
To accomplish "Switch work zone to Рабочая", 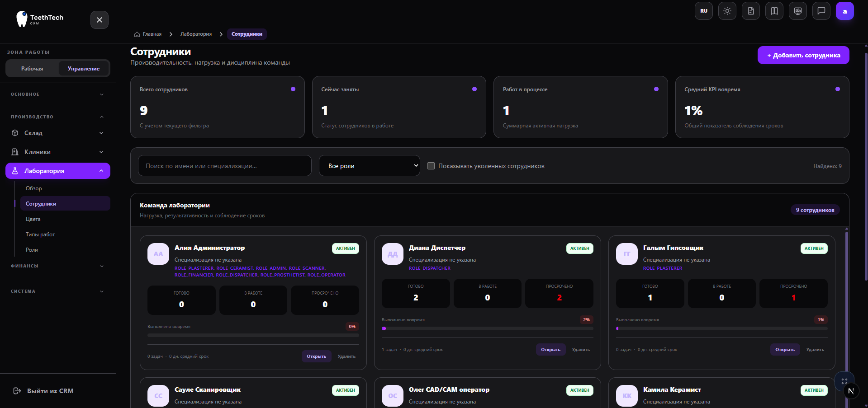I will click(32, 69).
